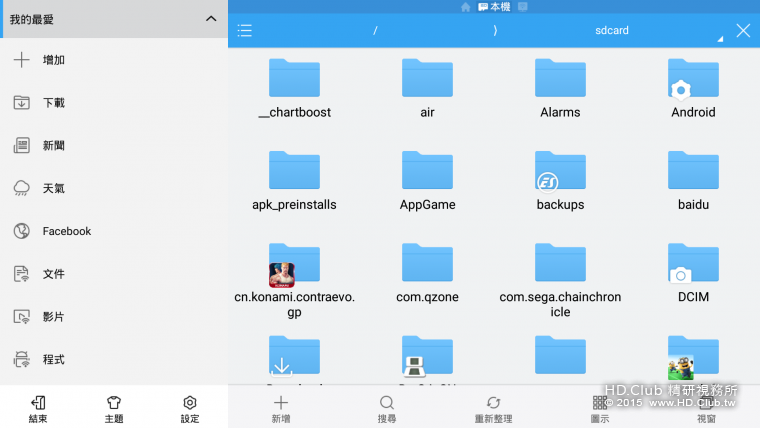Tap the 搜尋 search button
The height and width of the screenshot is (428, 760).
[x=387, y=409]
